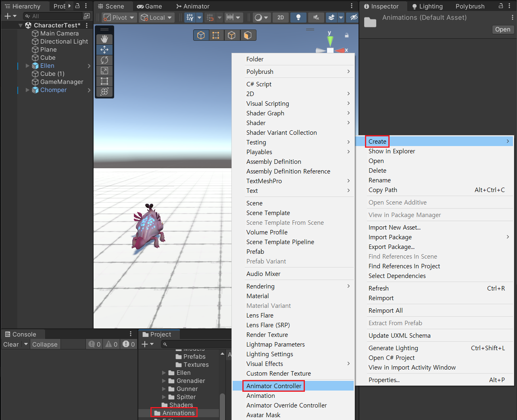This screenshot has width=517, height=420.
Task: Toggle hidden objects visibility eye
Action: click(x=354, y=17)
